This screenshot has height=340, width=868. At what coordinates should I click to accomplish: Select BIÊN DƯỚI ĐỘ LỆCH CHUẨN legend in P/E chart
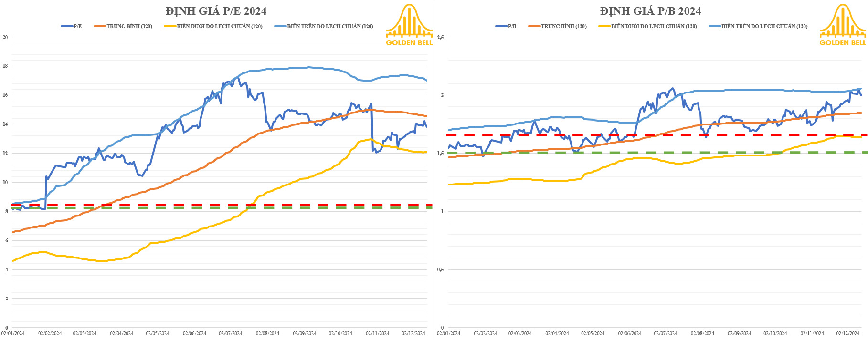pyautogui.click(x=213, y=26)
